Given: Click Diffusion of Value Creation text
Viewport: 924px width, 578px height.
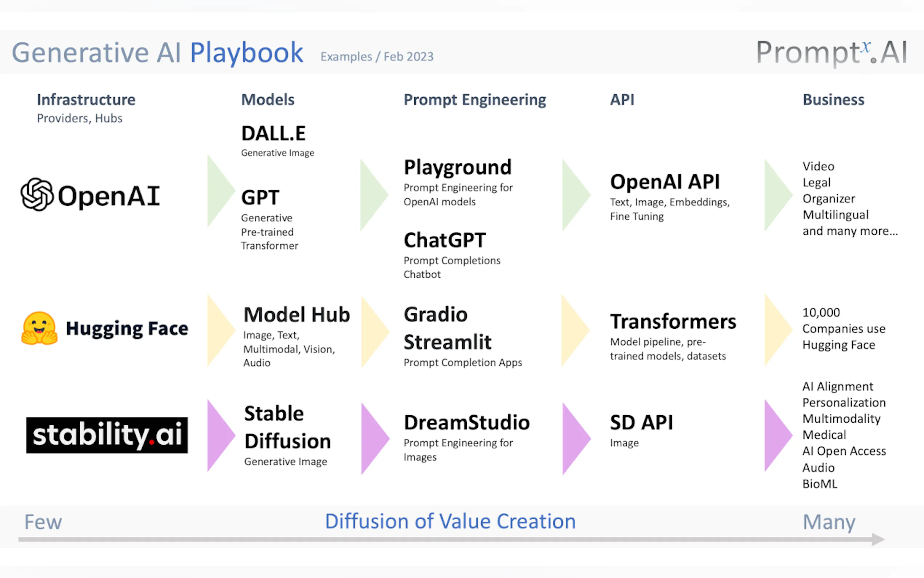Looking at the screenshot, I should pos(450,522).
